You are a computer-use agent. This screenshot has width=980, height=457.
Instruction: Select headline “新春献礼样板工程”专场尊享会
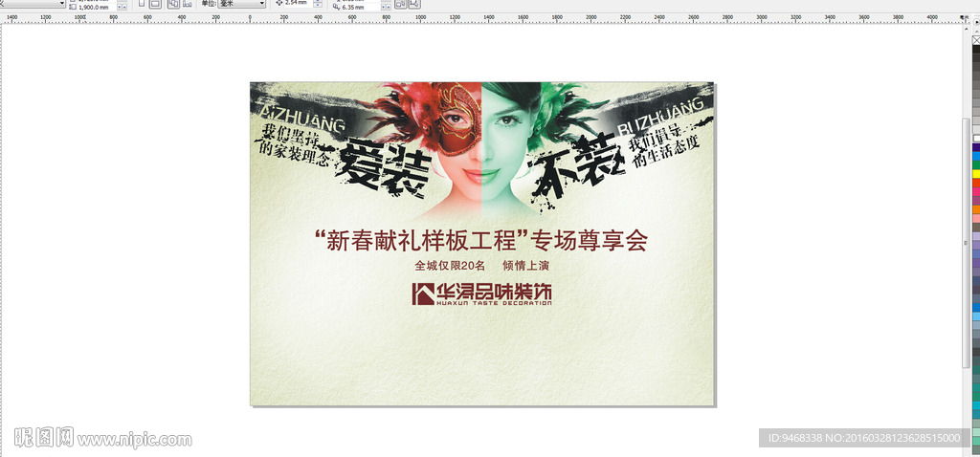481,240
